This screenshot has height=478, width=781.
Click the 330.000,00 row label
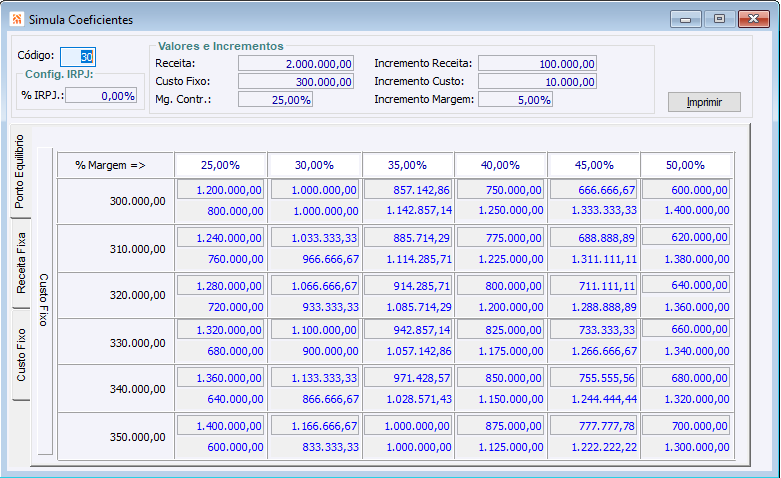pyautogui.click(x=137, y=343)
